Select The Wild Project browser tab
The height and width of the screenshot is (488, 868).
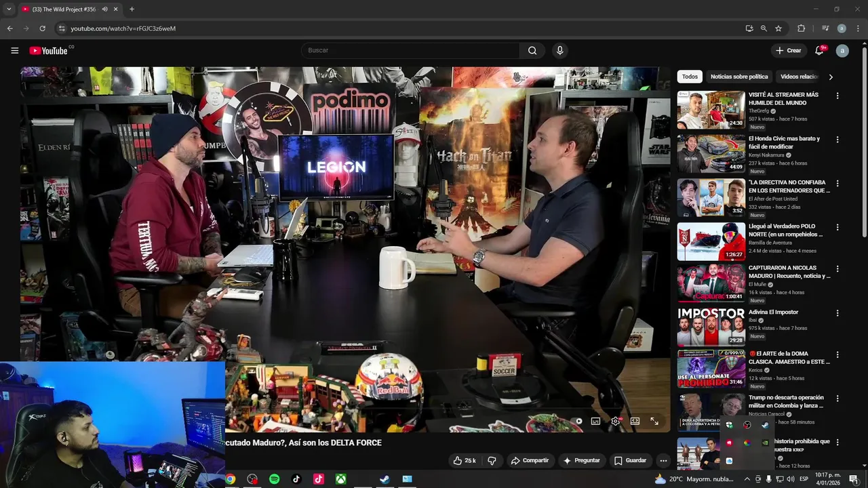69,9
